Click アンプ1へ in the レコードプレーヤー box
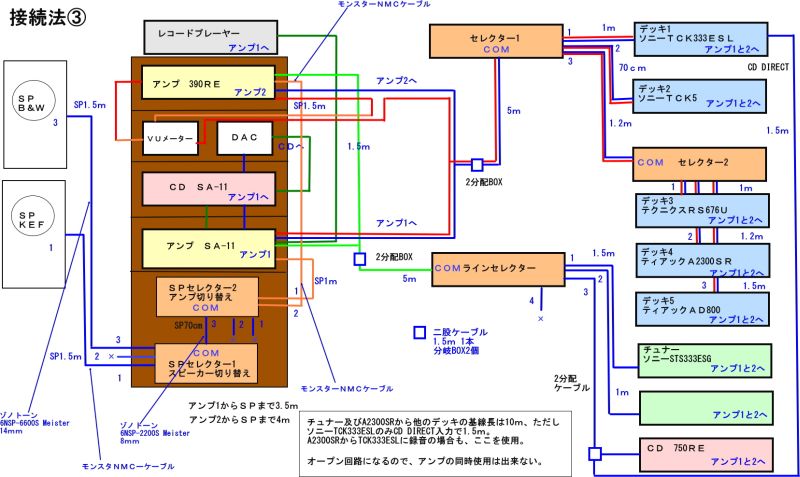Image resolution: width=800 pixels, height=477 pixels. point(248,47)
